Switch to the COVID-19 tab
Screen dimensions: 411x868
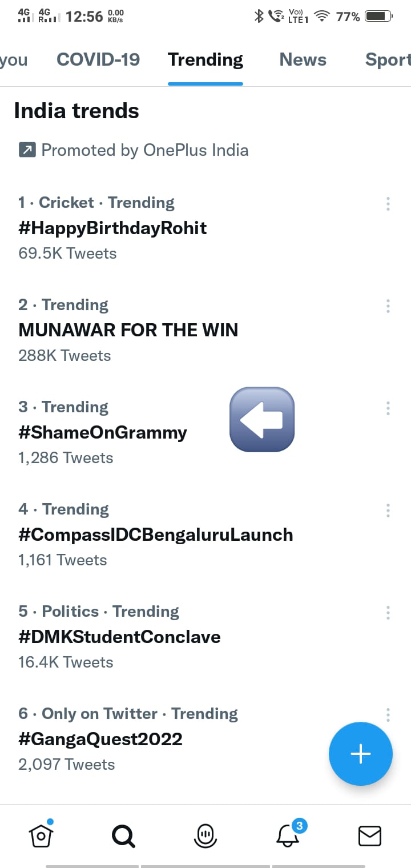coord(98,59)
